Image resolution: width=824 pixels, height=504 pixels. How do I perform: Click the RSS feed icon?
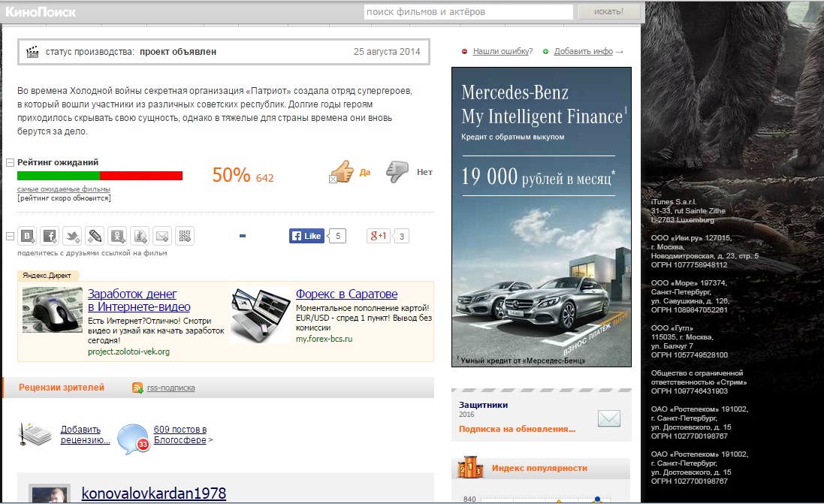tap(137, 388)
